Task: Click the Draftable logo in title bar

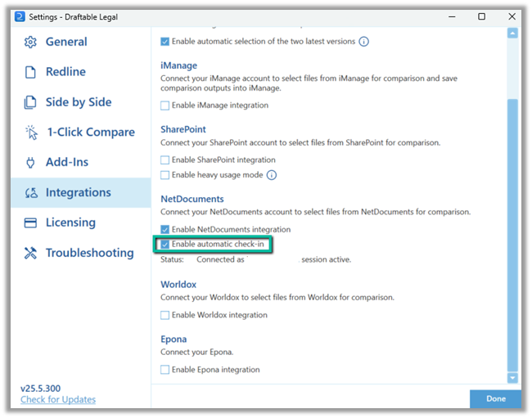Action: 20,16
